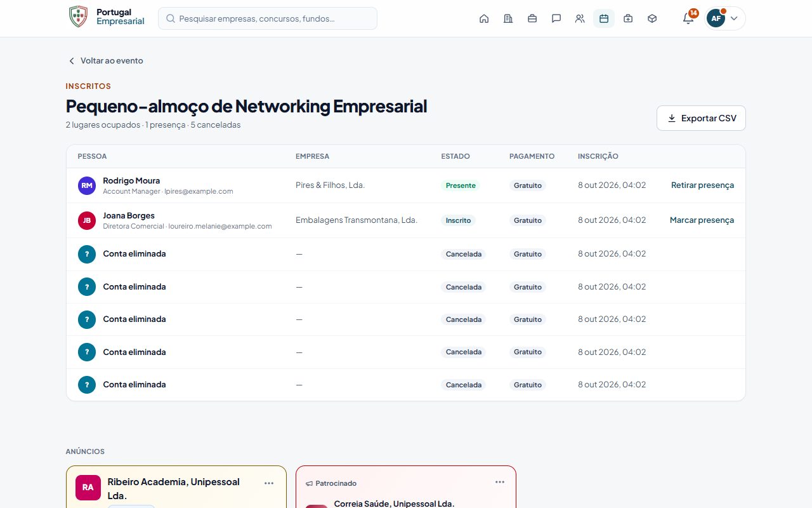Viewport: 812px width, 508px height.
Task: Click Account Manager email subtitle under Rodrigo Moura
Action: coord(168,191)
